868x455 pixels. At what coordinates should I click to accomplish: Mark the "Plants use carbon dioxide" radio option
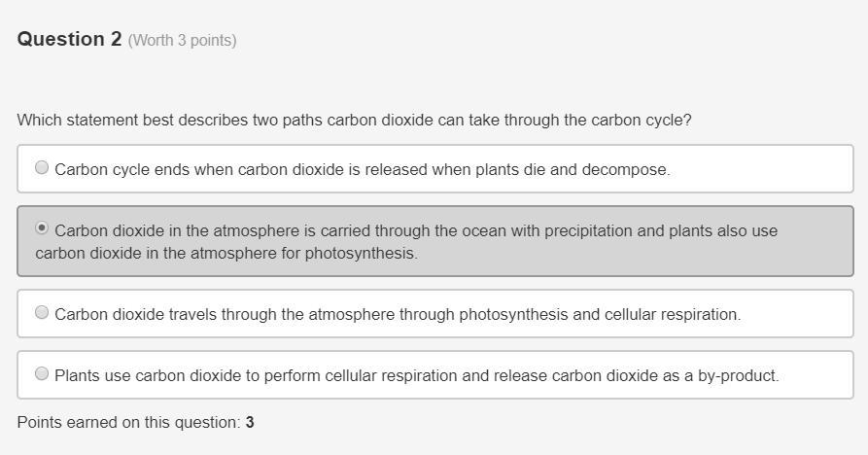tap(42, 373)
